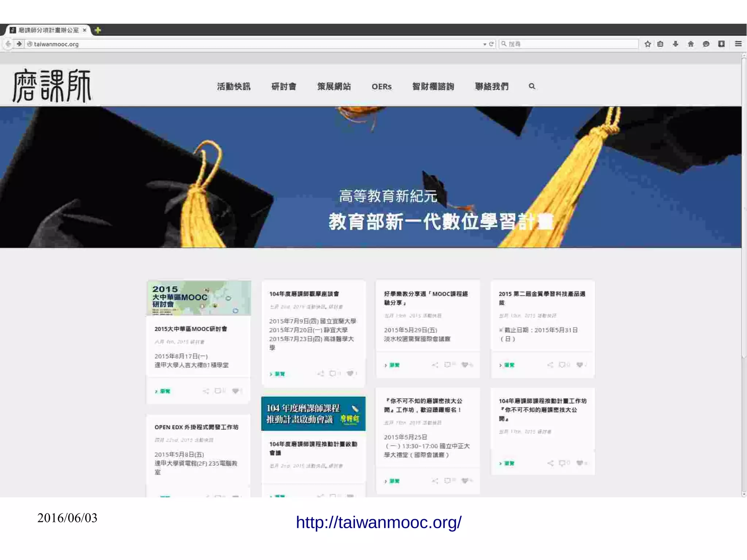Share the 2015 第二屆金質學習科技產品選拔 post

pos(550,365)
